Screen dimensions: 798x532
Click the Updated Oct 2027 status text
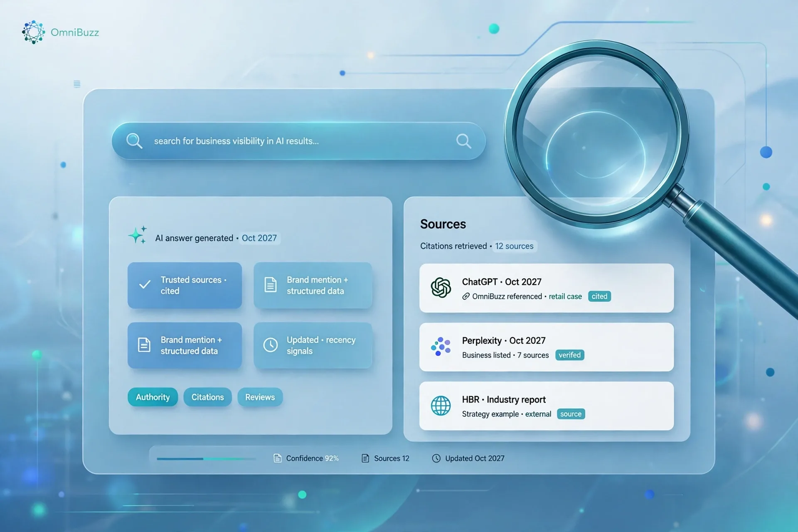click(475, 458)
